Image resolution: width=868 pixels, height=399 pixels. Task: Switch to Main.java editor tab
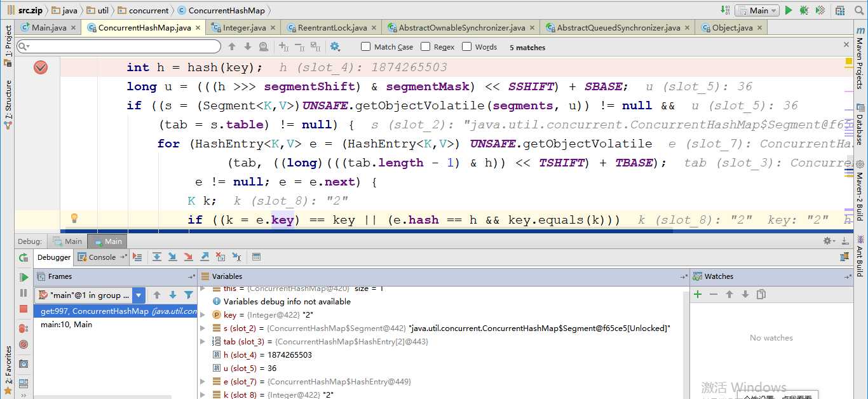(x=49, y=27)
